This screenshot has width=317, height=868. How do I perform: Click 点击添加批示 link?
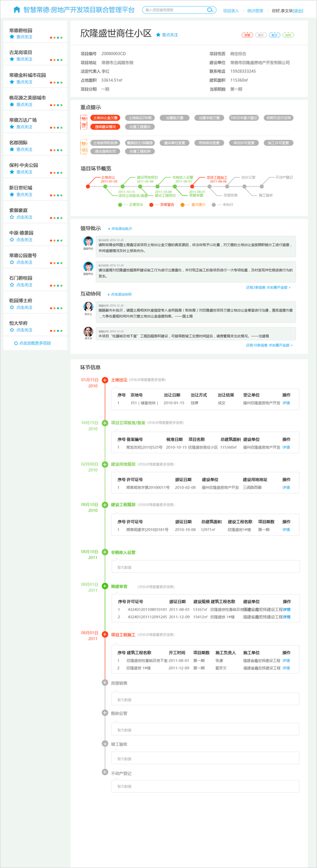tap(120, 229)
